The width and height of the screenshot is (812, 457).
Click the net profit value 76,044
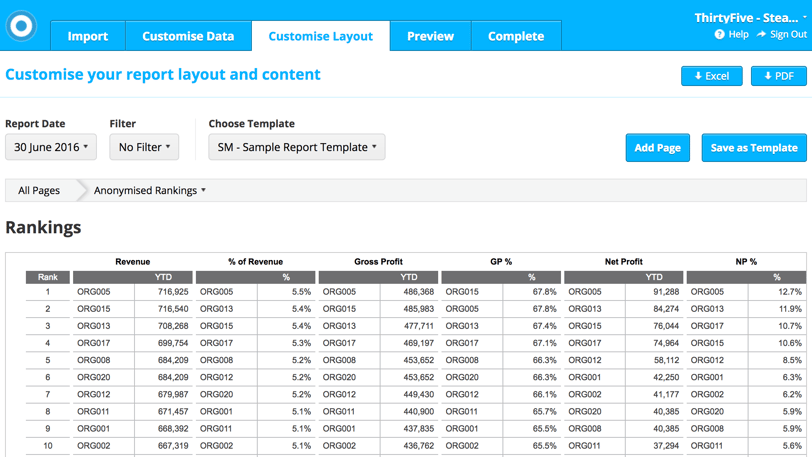[666, 326]
